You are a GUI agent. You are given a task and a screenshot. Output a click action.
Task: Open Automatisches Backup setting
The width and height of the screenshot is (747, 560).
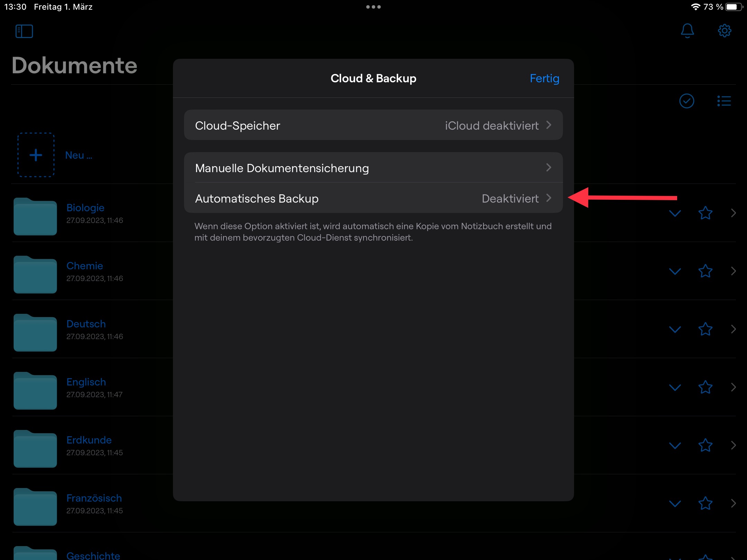click(x=373, y=198)
